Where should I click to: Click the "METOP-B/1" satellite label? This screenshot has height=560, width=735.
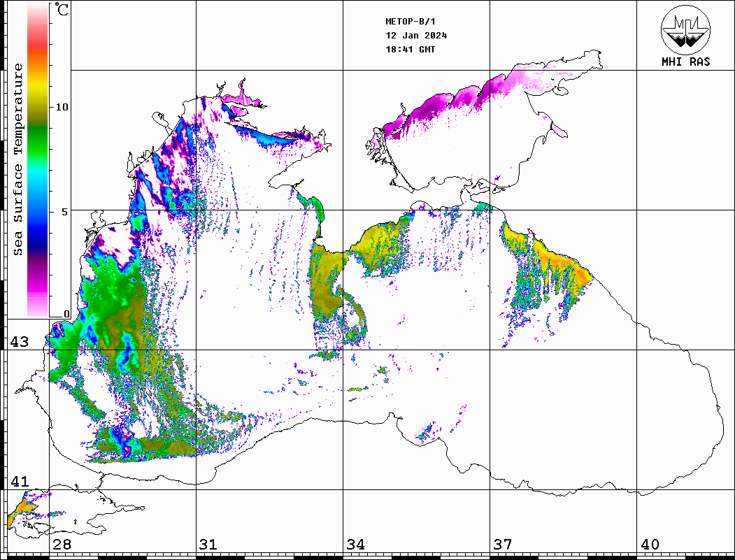pyautogui.click(x=410, y=22)
